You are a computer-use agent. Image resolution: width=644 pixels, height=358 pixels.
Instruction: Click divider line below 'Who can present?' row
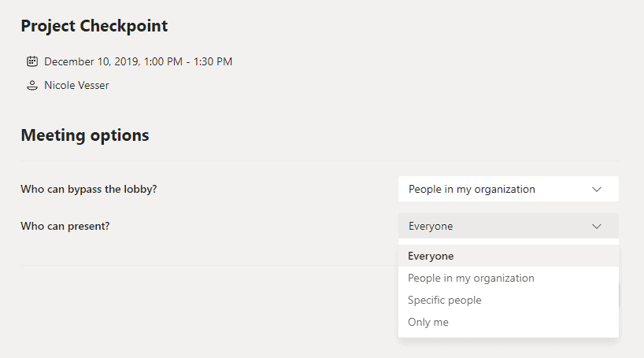tap(209, 265)
